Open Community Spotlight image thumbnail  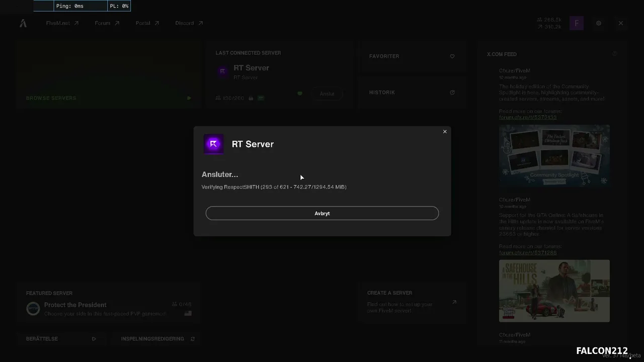[554, 156]
